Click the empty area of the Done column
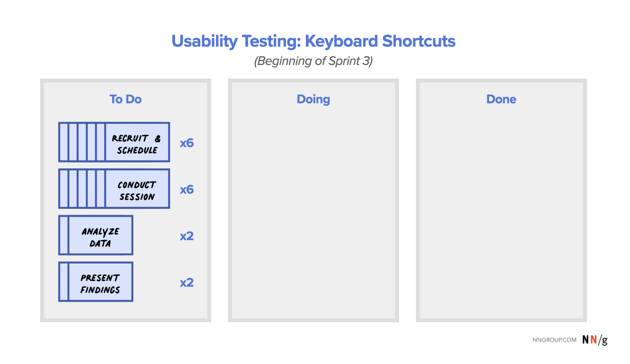Screen dimensions: 630x364 (x=501, y=213)
